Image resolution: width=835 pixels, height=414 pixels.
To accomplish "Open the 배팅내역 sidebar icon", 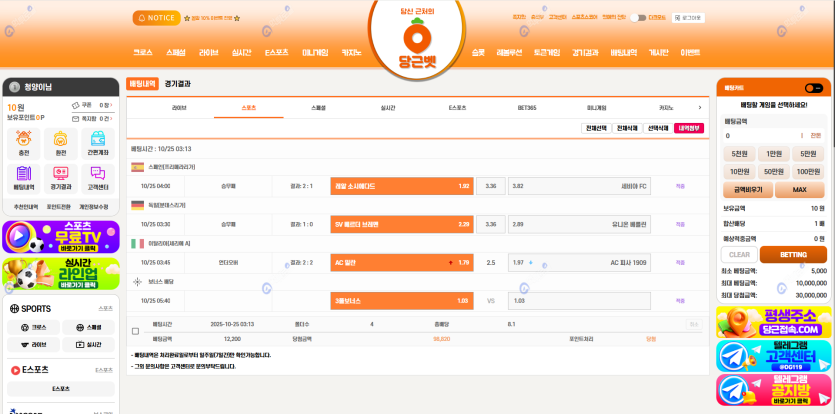I will (23, 178).
